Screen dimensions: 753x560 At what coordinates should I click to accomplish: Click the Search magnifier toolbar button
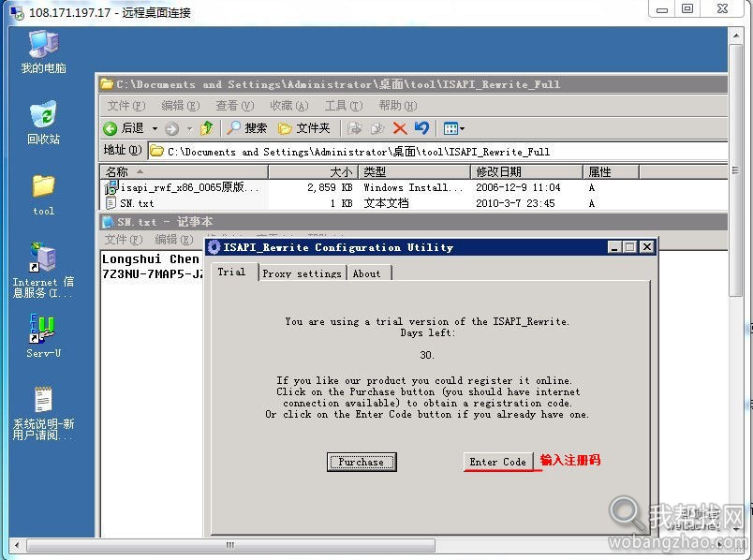(x=246, y=127)
